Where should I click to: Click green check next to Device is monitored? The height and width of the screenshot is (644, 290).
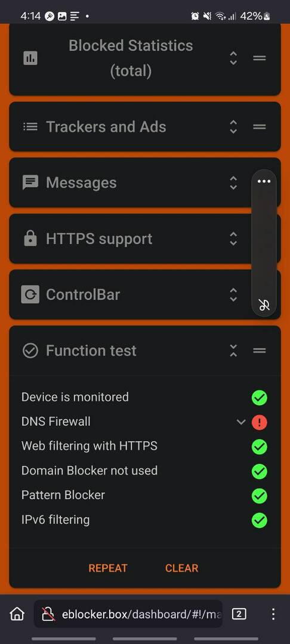click(259, 398)
